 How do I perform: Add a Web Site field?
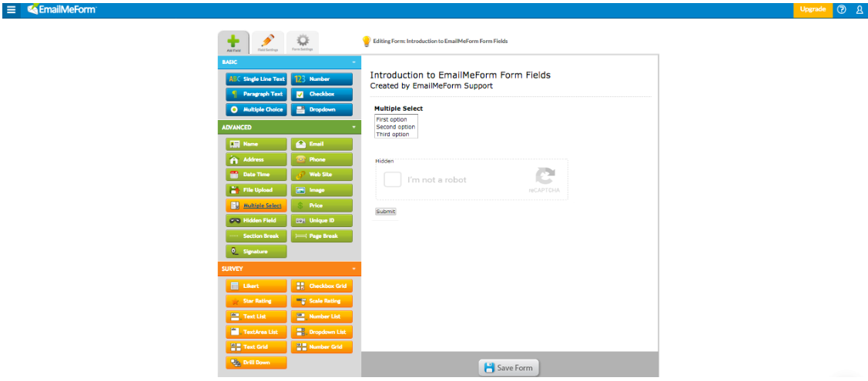tap(322, 174)
